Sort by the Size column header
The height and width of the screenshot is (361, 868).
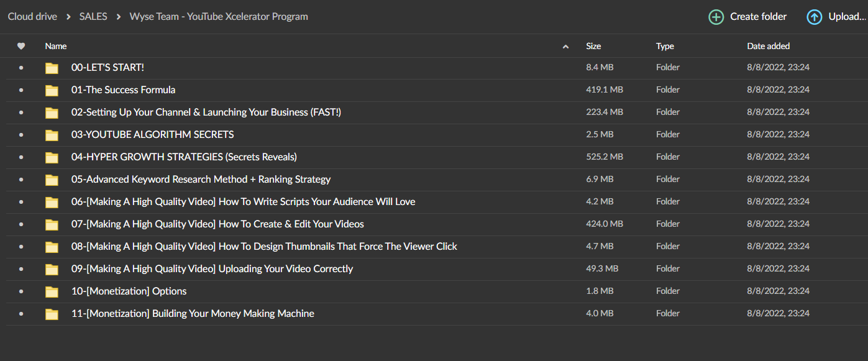593,46
